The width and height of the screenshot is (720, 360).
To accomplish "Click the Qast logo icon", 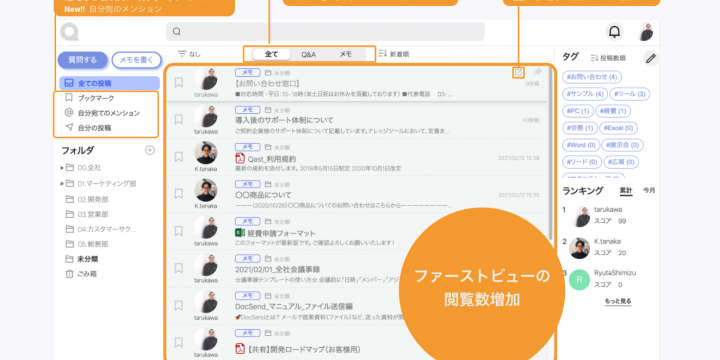I will (69, 32).
